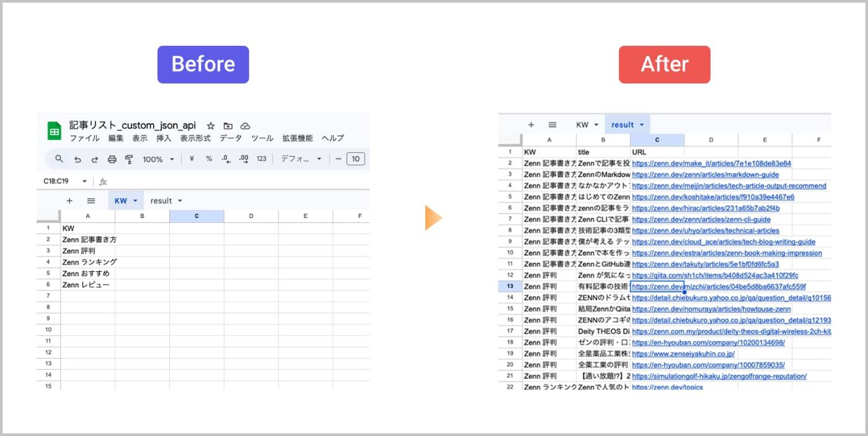Select cell Zenn ランキング in Before panel
Screen dimensions: 868x436
(89, 262)
